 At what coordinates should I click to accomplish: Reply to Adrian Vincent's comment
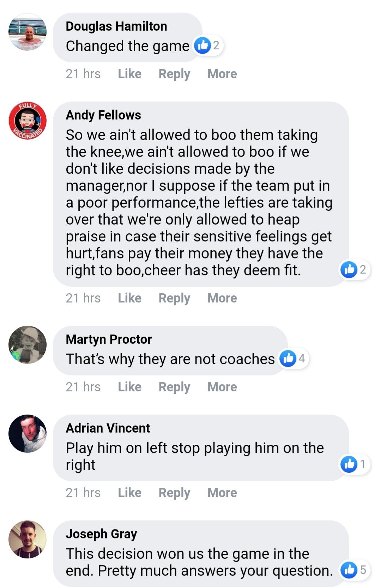[x=174, y=493]
